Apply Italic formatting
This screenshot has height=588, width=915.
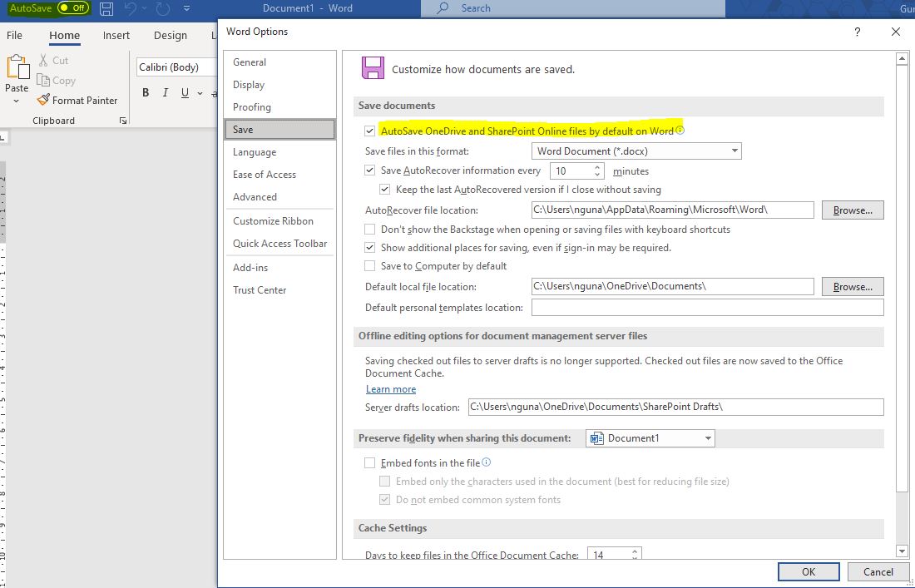[x=164, y=93]
